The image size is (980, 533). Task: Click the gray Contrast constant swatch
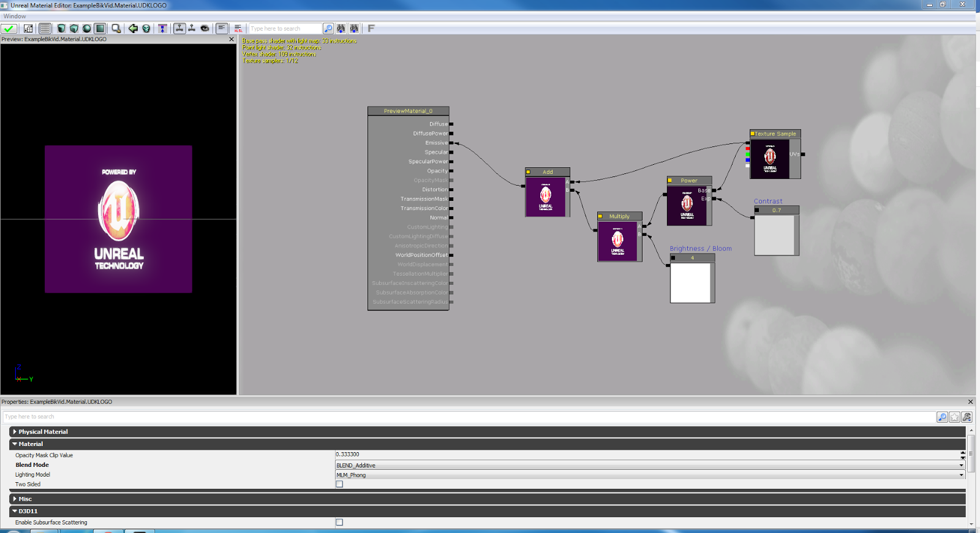[x=775, y=235]
